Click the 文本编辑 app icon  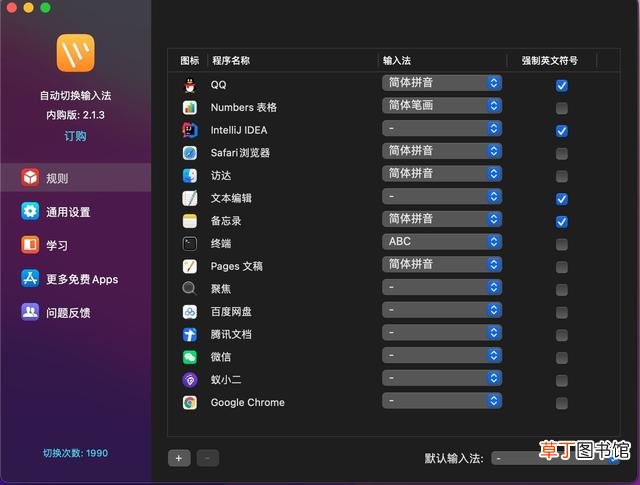tap(189, 198)
